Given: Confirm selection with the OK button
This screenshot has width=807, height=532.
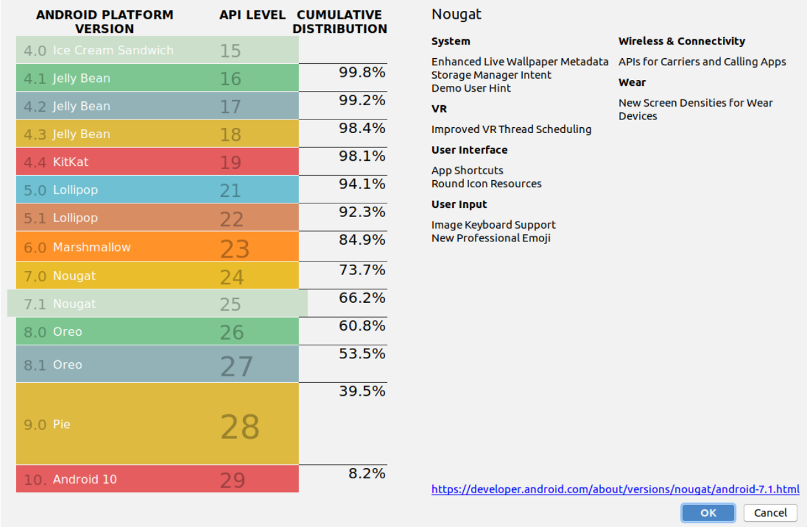Looking at the screenshot, I should pos(707,513).
